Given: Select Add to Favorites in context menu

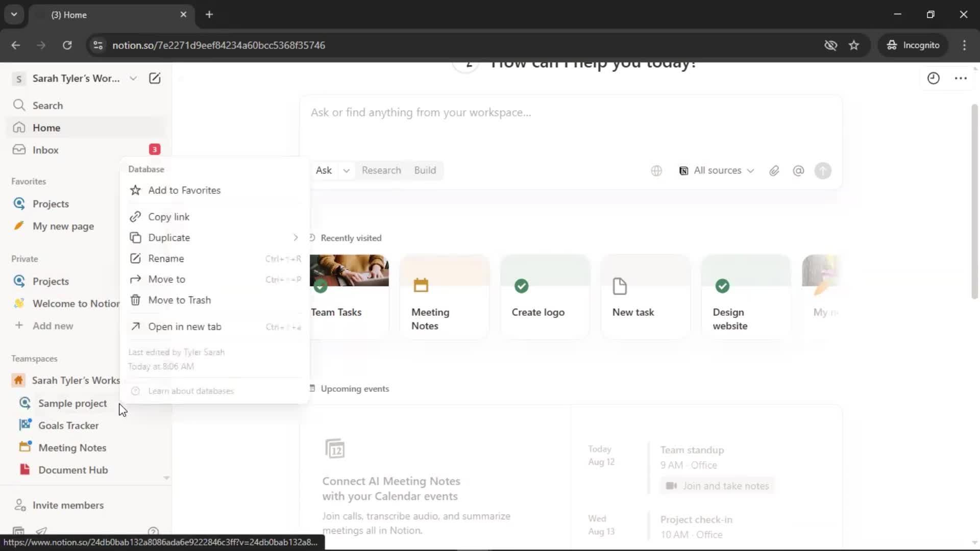Looking at the screenshot, I should 214,190.
